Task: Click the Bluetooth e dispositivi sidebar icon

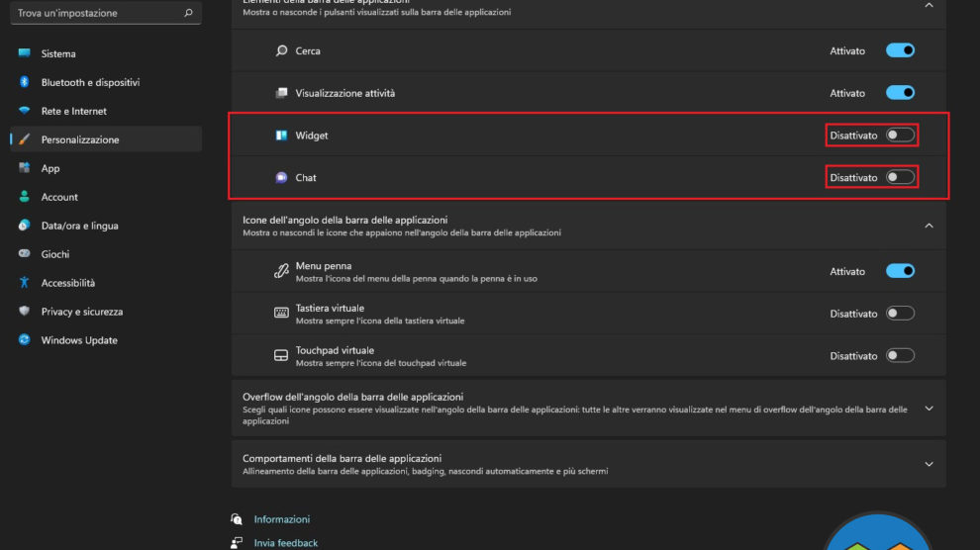Action: 25,82
